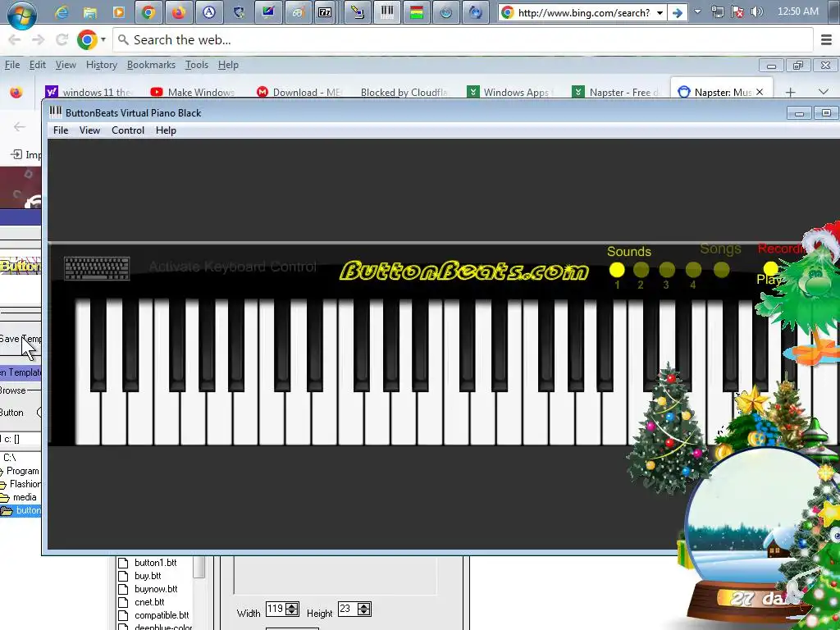Viewport: 840px width, 630px height.
Task: Switch to the 'windows 11 the' tab
Action: click(89, 92)
